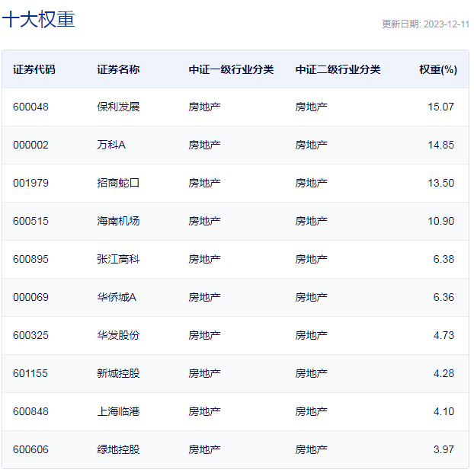Image resolution: width=474 pixels, height=476 pixels.
Task: Click weight value 4.10
Action: pyautogui.click(x=444, y=411)
